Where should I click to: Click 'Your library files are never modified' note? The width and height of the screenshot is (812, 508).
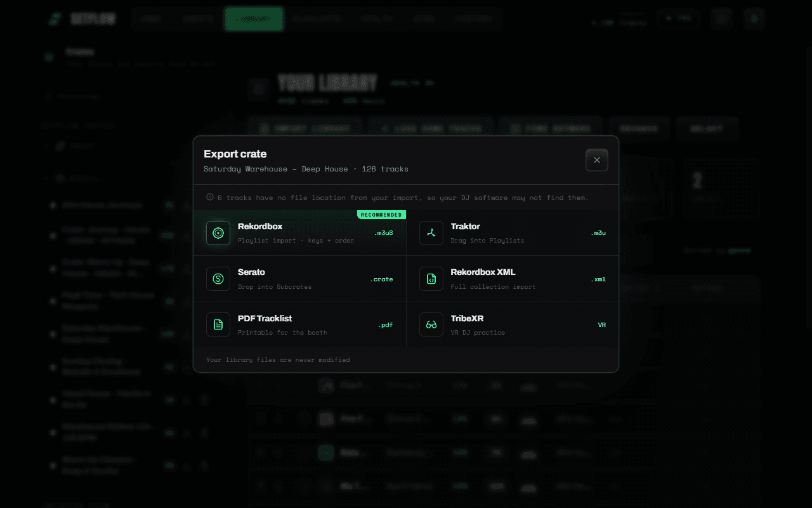[x=278, y=360]
